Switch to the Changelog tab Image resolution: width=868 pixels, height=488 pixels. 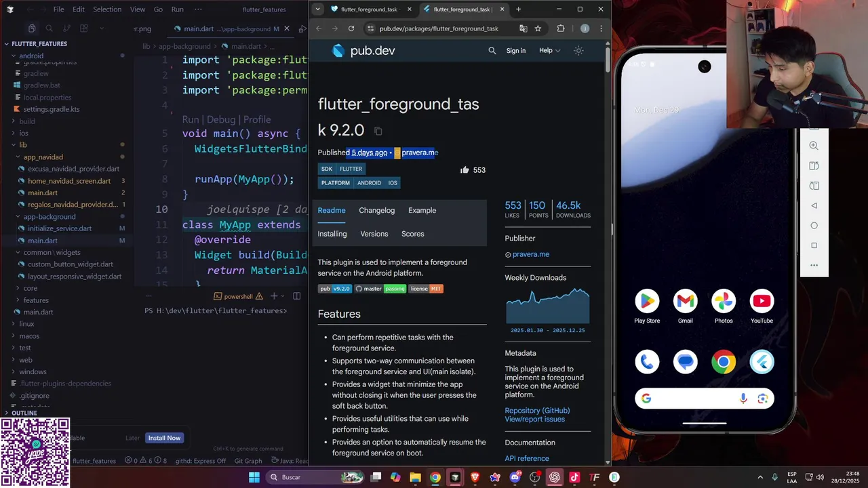(376, 210)
